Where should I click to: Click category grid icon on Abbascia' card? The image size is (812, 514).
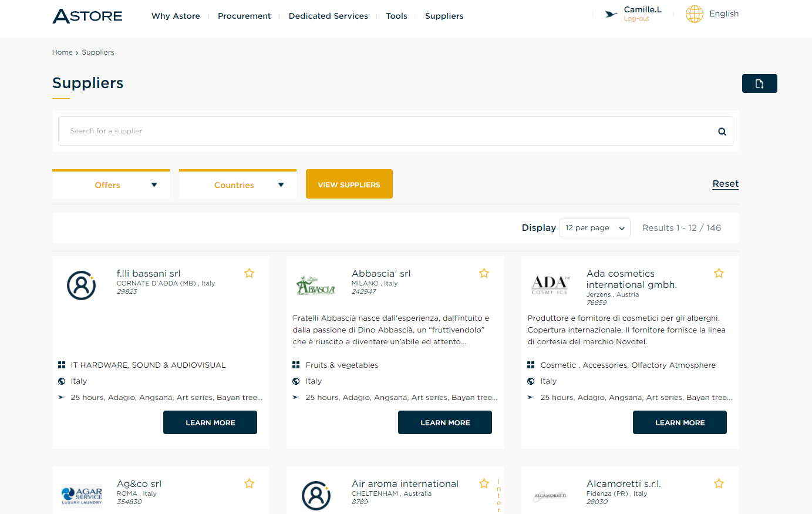click(x=296, y=365)
